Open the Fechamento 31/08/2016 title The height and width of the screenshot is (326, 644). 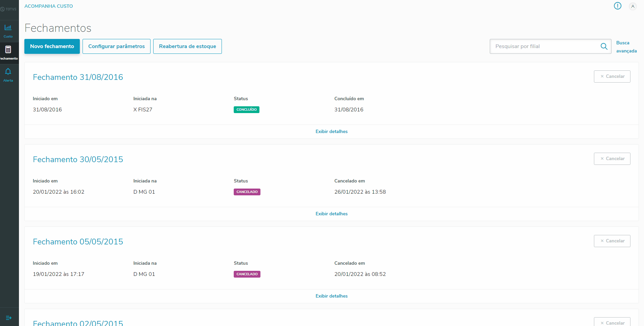tap(78, 77)
